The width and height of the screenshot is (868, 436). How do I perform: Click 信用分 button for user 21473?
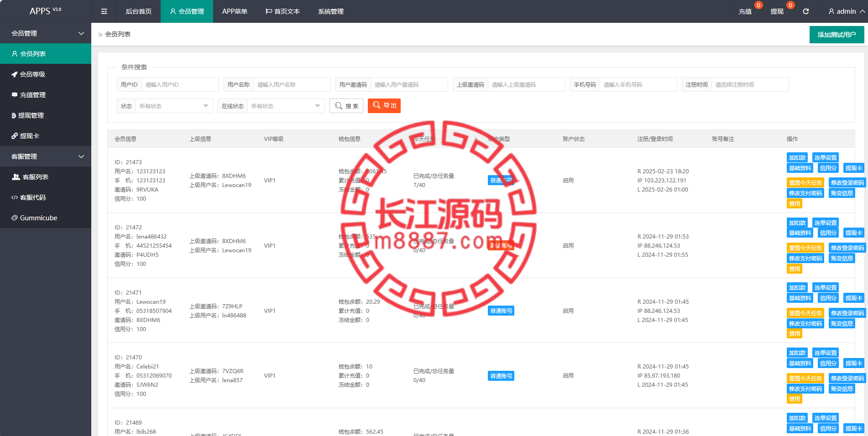click(x=828, y=168)
